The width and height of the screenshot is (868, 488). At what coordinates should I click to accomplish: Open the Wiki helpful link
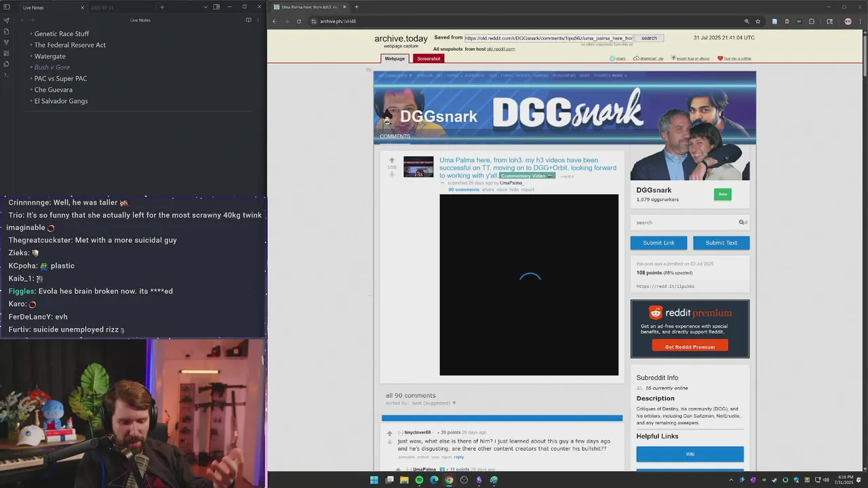coord(690,454)
